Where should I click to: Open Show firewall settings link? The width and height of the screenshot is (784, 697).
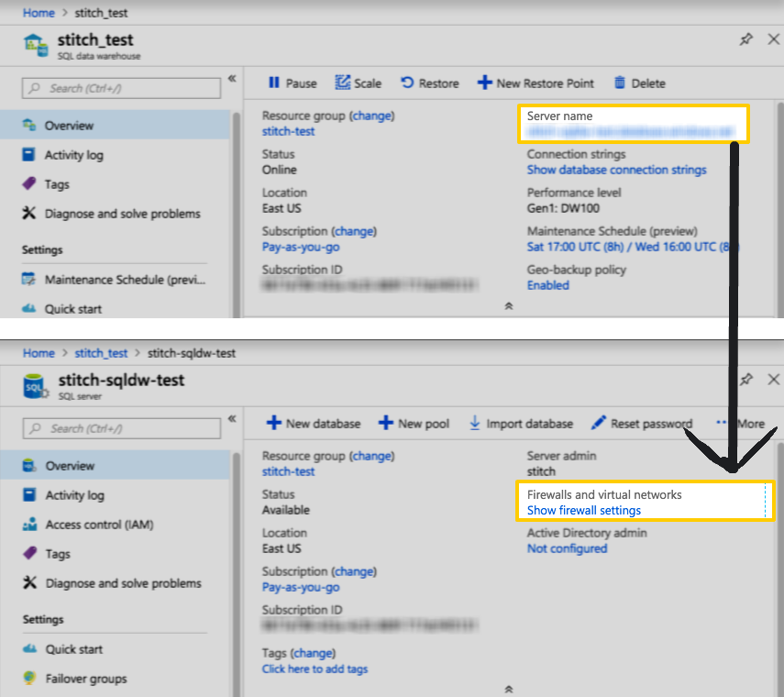[583, 511]
